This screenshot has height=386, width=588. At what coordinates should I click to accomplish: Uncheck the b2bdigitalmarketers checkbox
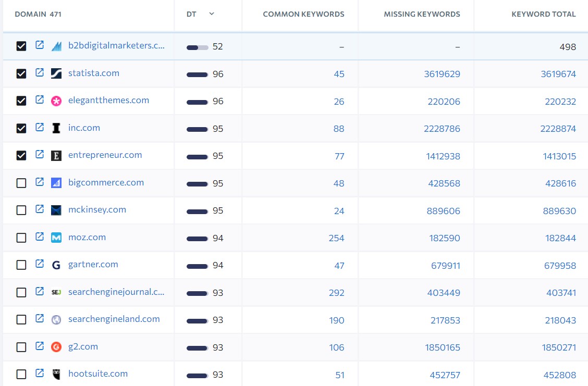(21, 46)
